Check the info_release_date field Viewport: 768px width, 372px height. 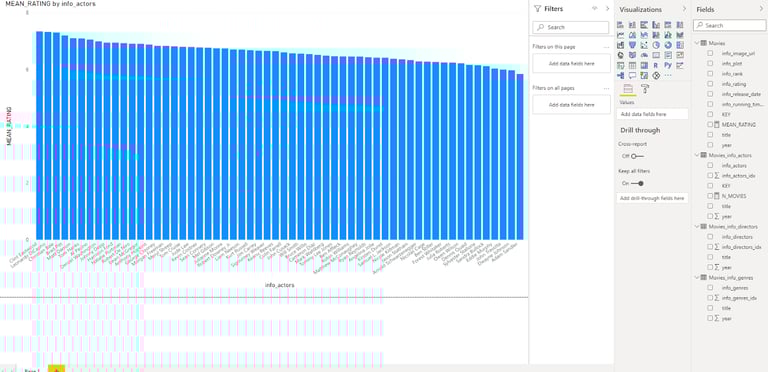click(710, 94)
